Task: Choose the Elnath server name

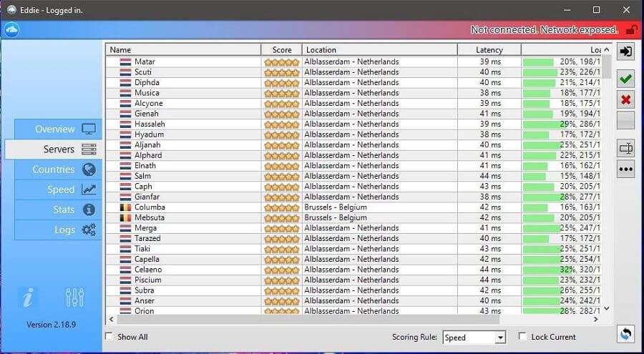Action: coord(145,165)
